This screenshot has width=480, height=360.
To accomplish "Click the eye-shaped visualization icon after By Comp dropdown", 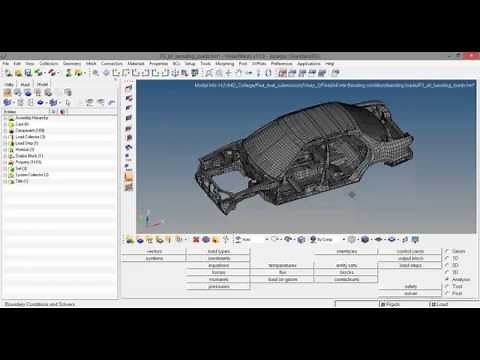I will coord(378,239).
